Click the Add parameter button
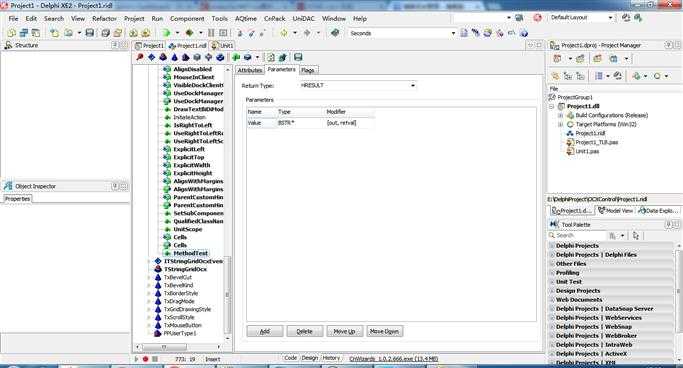The image size is (683, 368). pyautogui.click(x=265, y=331)
